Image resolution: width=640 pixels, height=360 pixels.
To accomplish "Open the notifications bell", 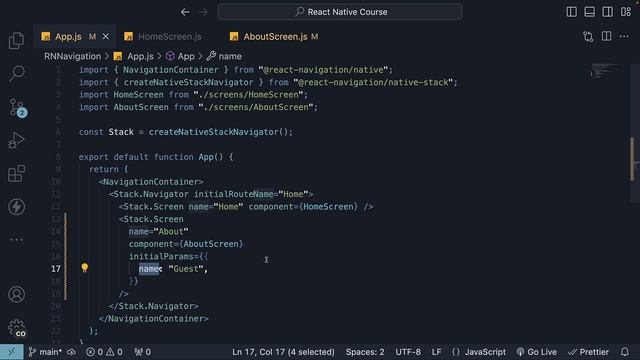I will tap(625, 352).
